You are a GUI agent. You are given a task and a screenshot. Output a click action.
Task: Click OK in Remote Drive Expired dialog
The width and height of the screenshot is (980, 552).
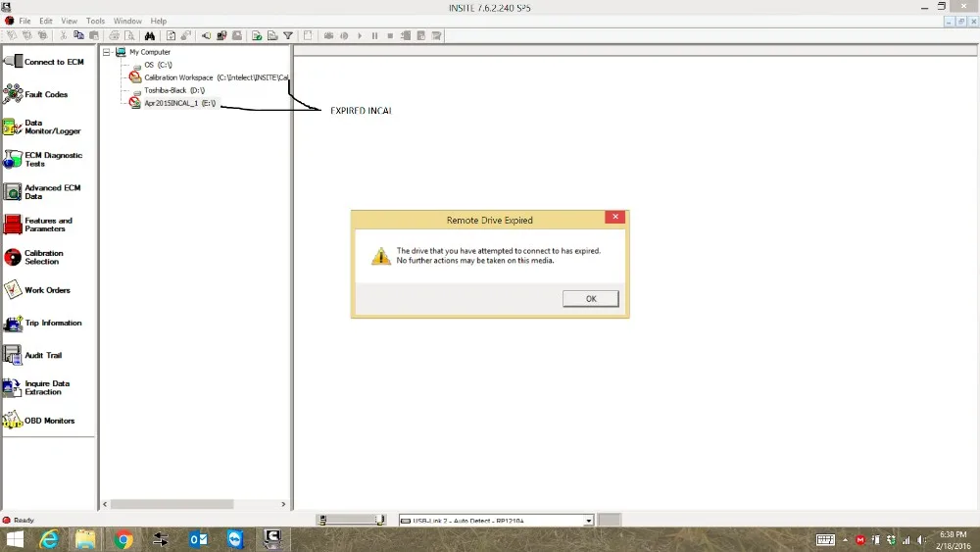(591, 299)
